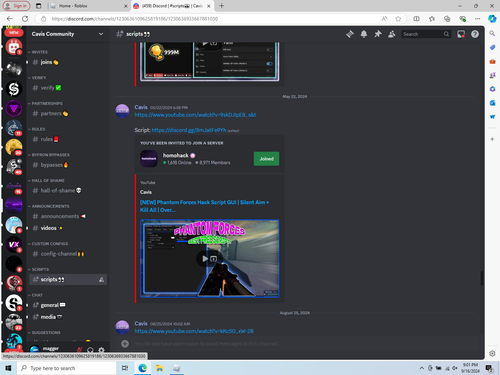Image resolution: width=500 pixels, height=375 pixels.
Task: Open Discord Help question mark icon
Action: (475, 34)
